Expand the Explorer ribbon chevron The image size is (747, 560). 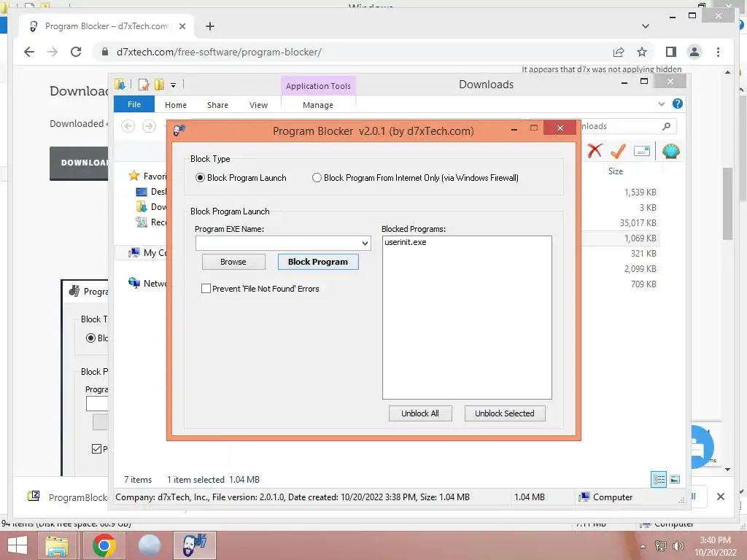tap(661, 104)
